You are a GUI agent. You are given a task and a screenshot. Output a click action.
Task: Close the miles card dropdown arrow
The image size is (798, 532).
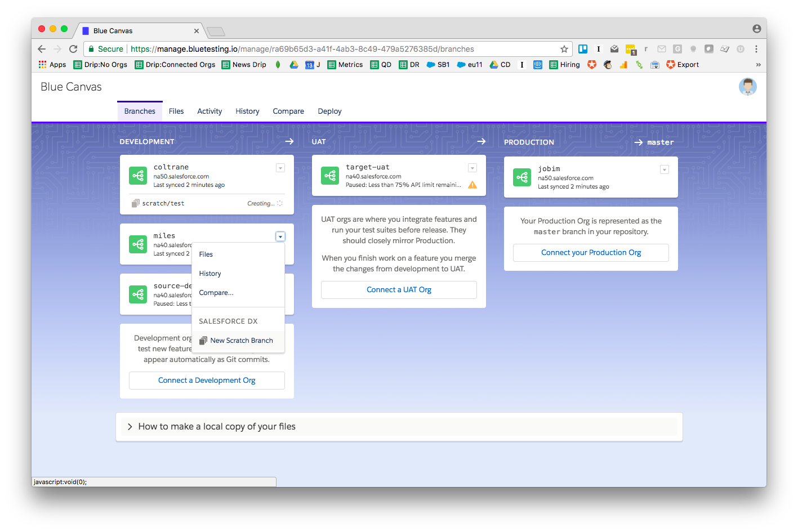[x=280, y=236]
